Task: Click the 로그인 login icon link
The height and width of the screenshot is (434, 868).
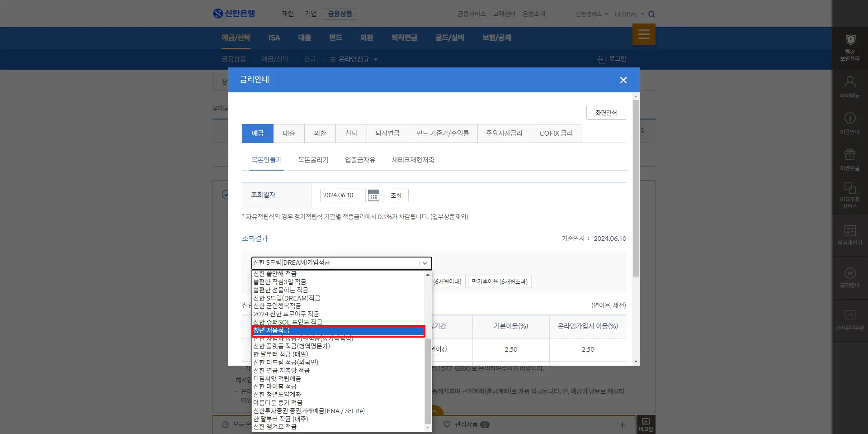Action: 612,59
